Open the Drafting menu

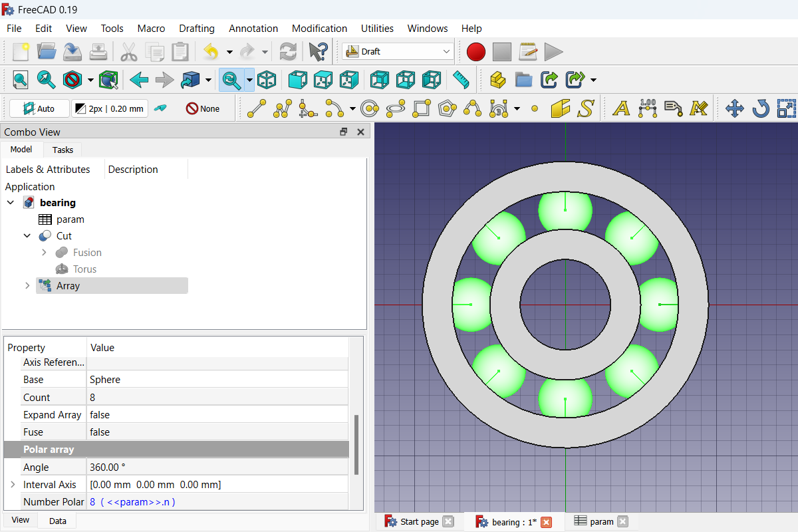click(196, 29)
